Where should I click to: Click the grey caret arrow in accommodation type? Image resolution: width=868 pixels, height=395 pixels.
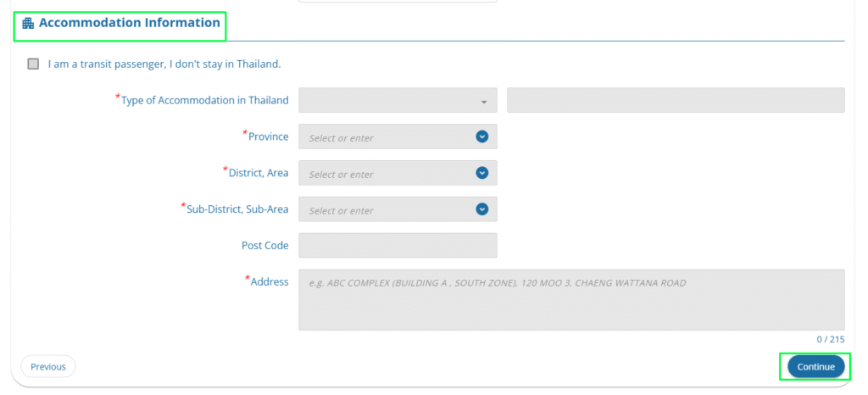483,101
